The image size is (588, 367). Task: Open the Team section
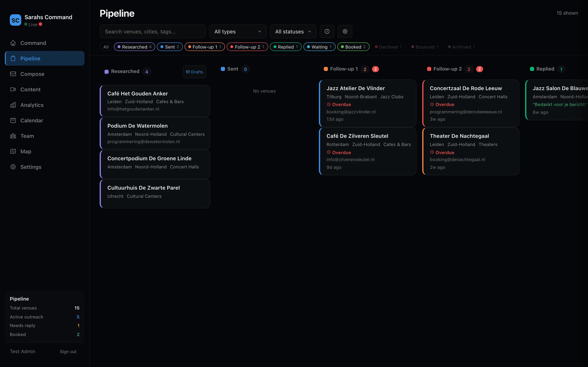tap(27, 136)
